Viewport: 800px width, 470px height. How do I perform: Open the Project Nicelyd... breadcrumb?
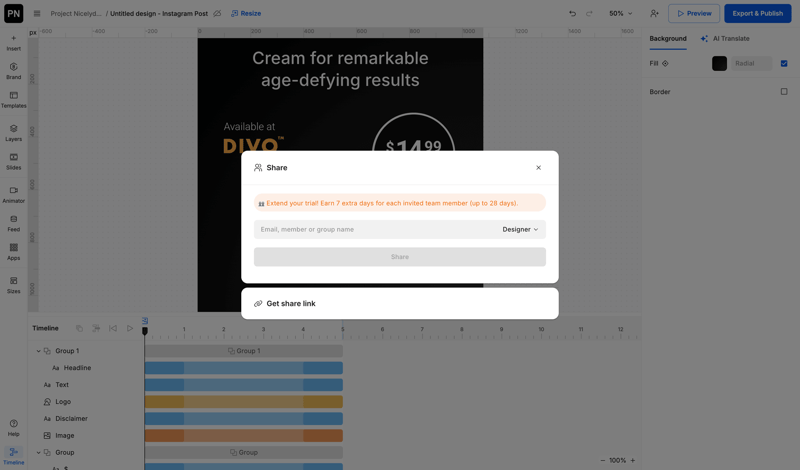[x=76, y=13]
